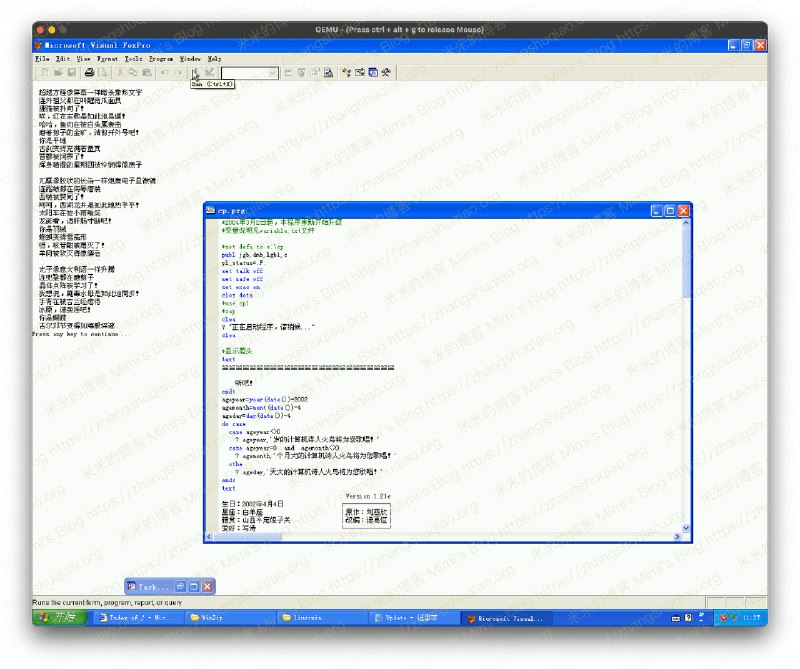Click the cp.prg vertical scrollbar thumb

(686, 262)
